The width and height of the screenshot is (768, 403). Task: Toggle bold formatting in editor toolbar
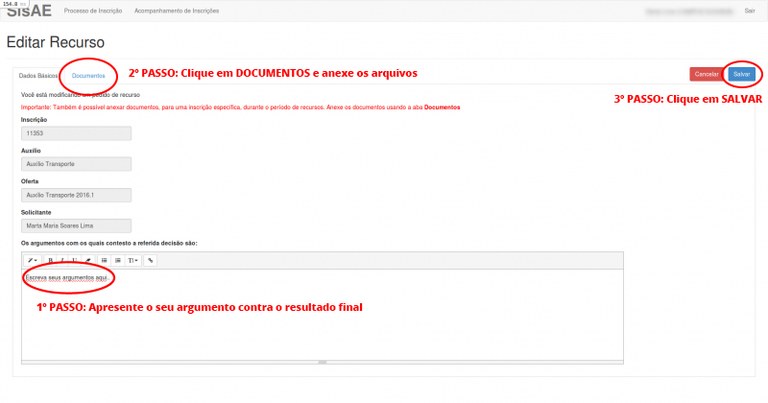[50, 260]
